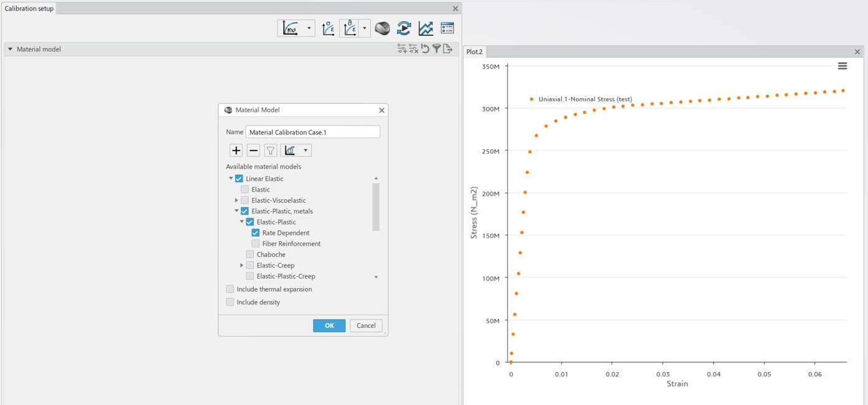Collapse the Elastic-Plastic, metals node
The image size is (868, 405).
236,211
